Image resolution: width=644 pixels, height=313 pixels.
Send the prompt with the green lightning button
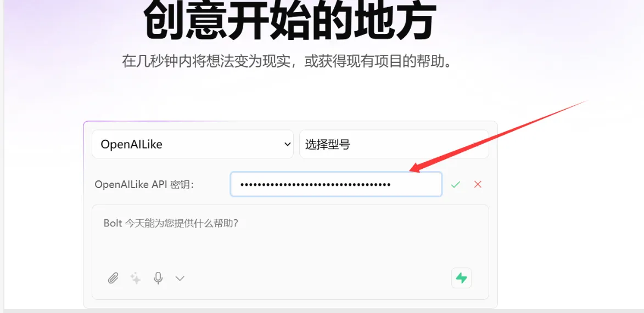coord(462,278)
